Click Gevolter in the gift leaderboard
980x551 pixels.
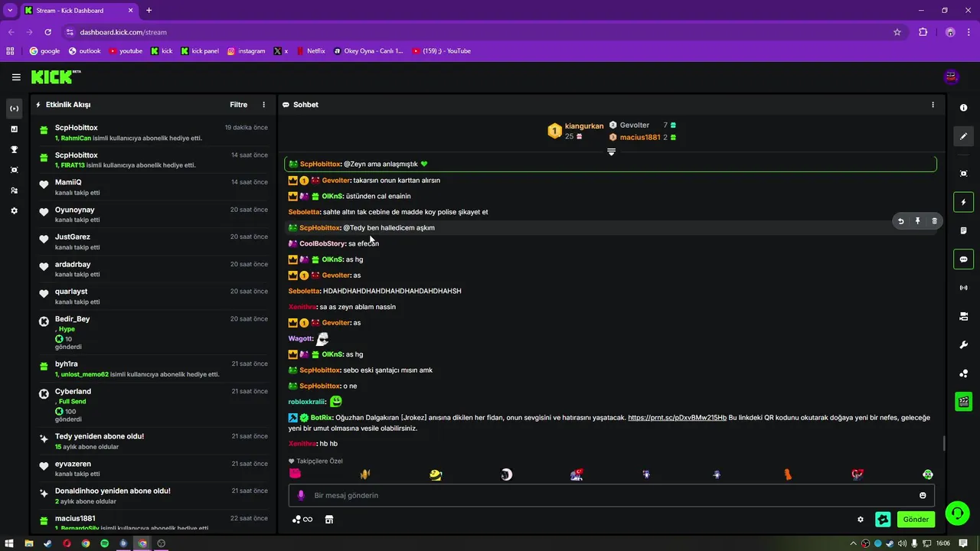[x=635, y=125]
